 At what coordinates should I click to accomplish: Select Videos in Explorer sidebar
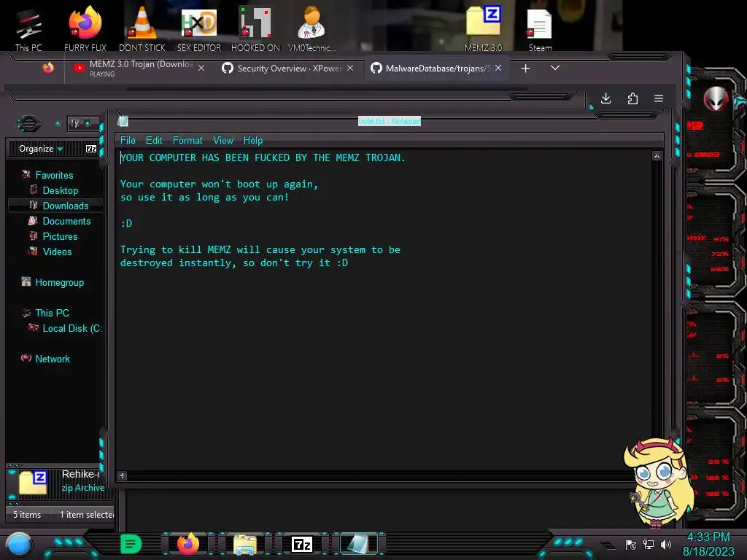pyautogui.click(x=57, y=252)
